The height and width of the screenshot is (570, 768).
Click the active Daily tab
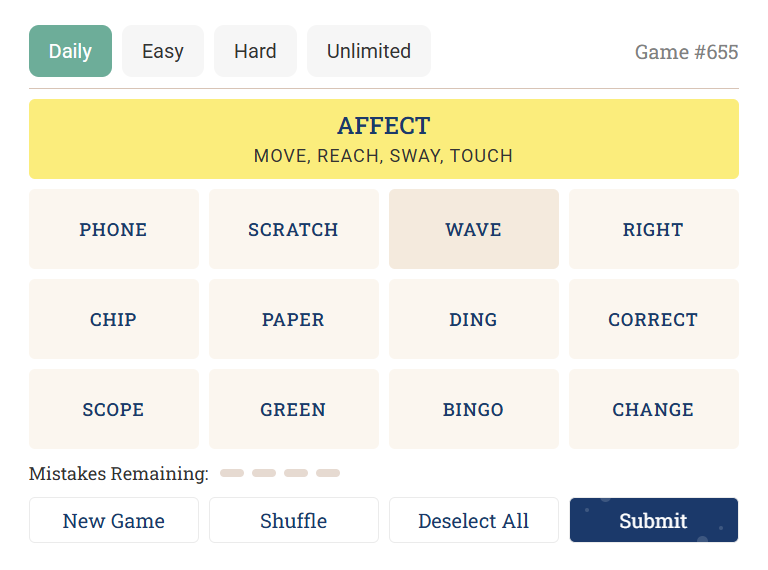(71, 51)
